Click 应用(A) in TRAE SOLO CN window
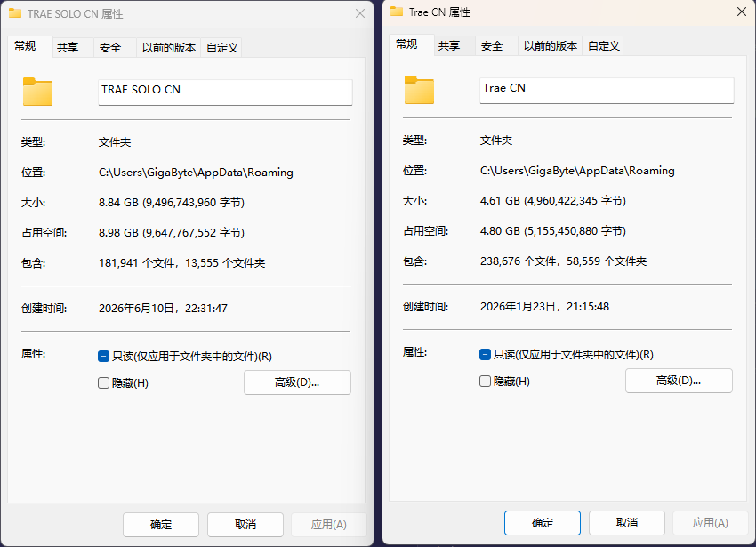756x547 pixels. tap(329, 525)
